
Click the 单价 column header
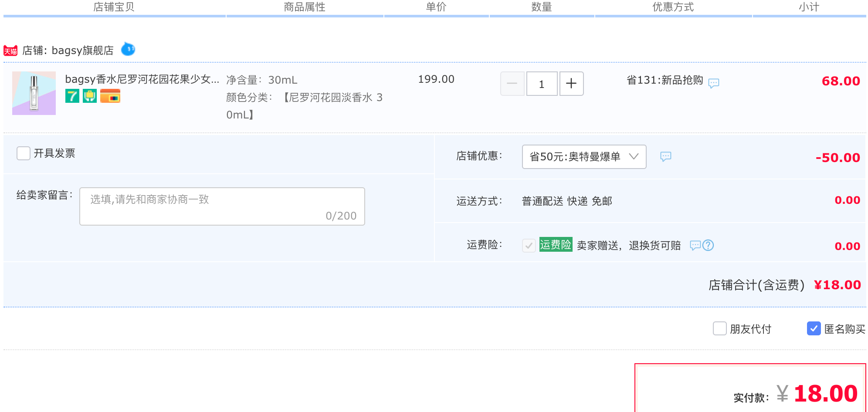436,7
